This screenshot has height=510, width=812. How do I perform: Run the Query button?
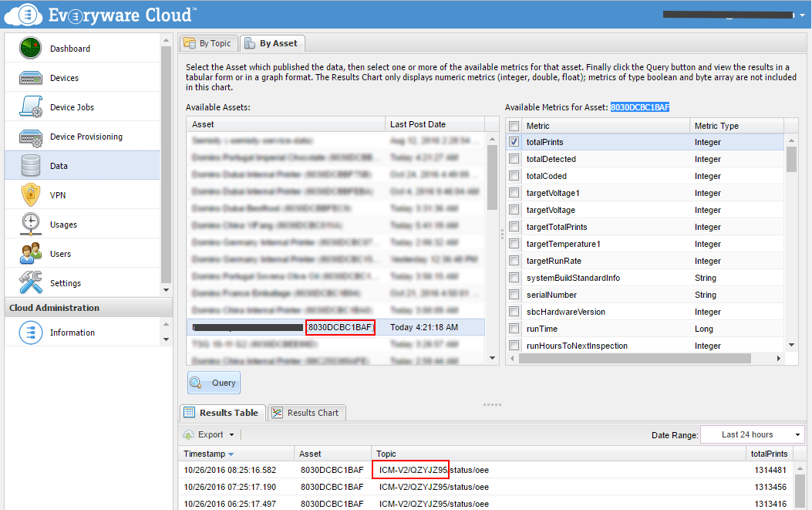pos(214,383)
